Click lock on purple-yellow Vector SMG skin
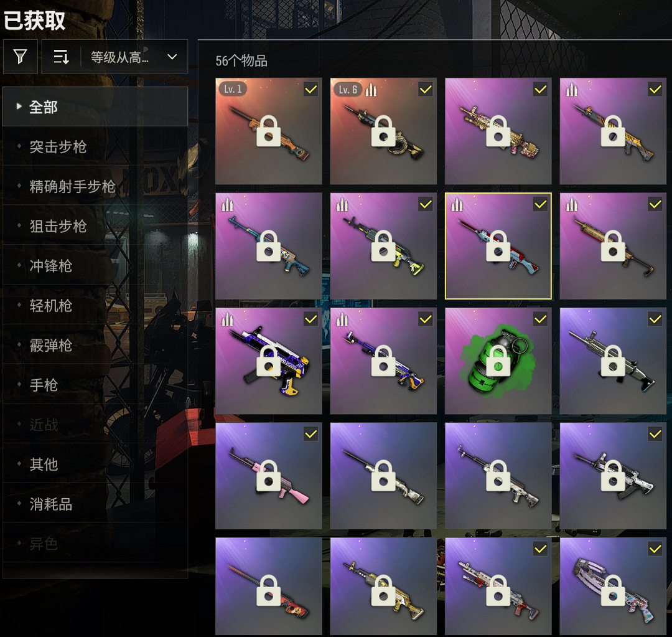This screenshot has height=637, width=672. point(268,361)
